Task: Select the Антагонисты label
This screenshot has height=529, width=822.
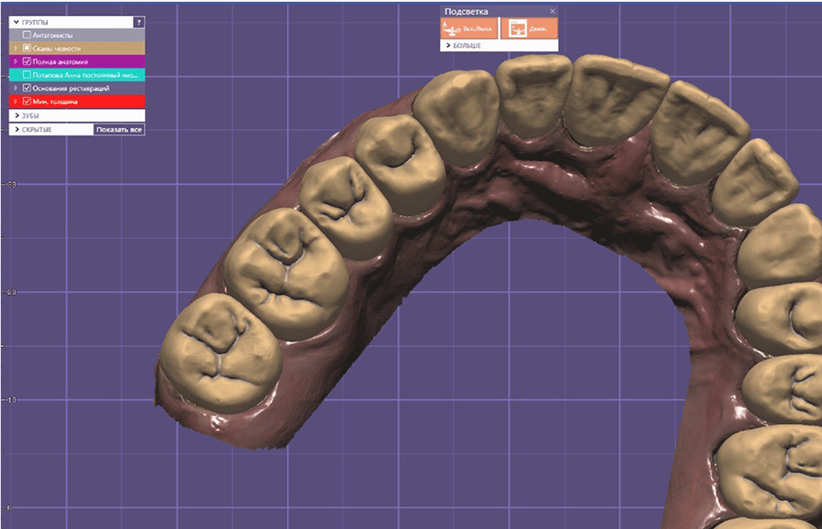Action: pyautogui.click(x=52, y=35)
